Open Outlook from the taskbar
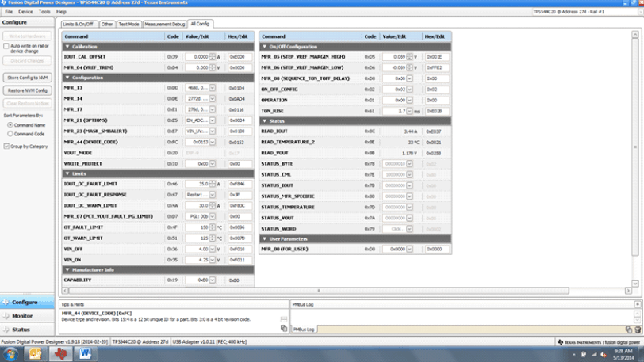The width and height of the screenshot is (644, 362). [36, 354]
